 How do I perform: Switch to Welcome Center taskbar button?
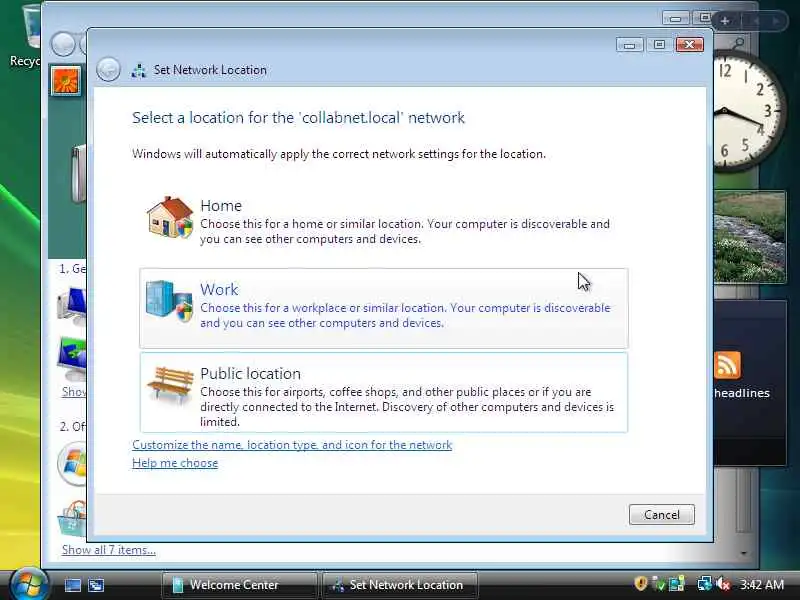pyautogui.click(x=239, y=585)
